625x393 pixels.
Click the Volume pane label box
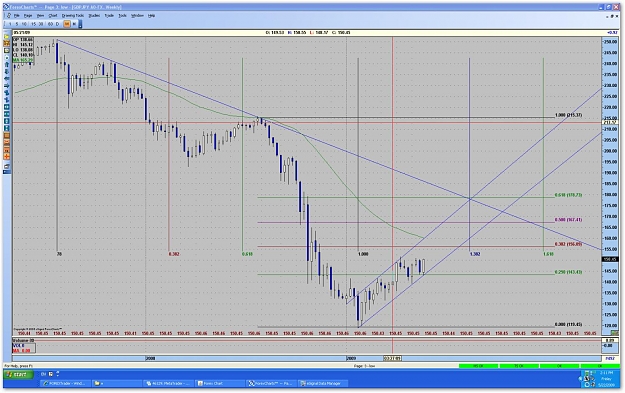pos(24,346)
